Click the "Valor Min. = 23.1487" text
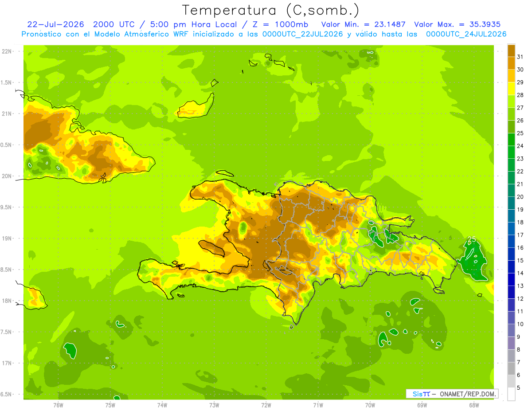The image size is (532, 411). (x=364, y=24)
